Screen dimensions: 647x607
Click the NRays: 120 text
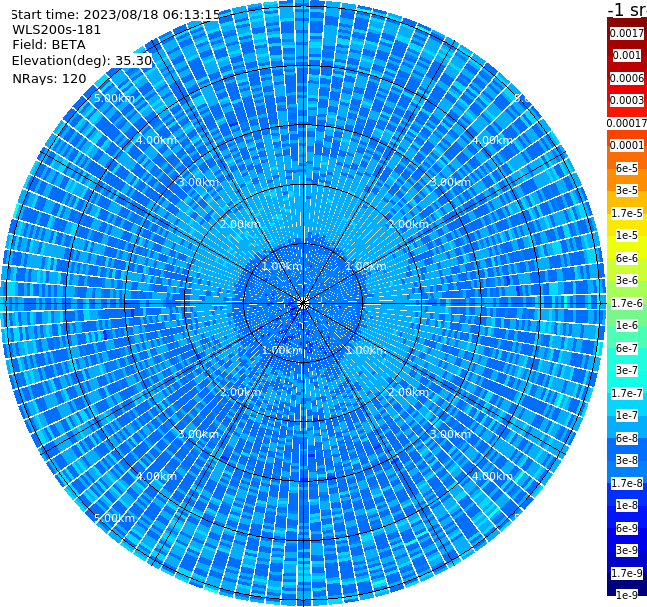tap(49, 78)
